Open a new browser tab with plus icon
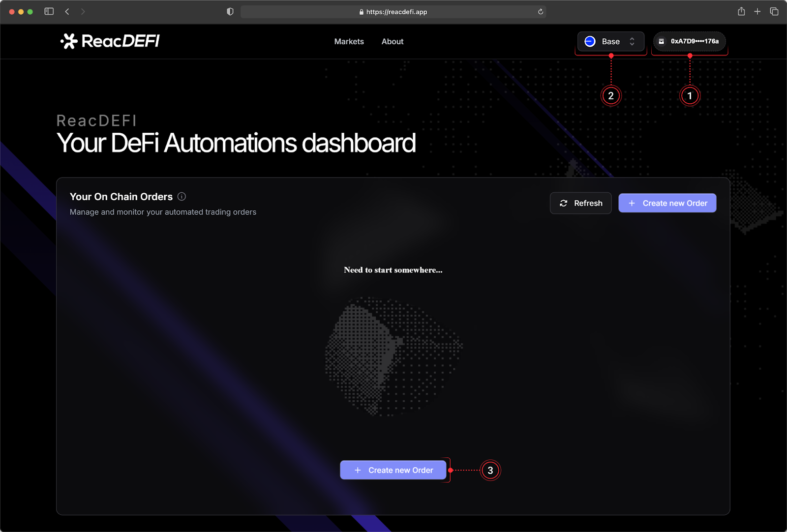Viewport: 787px width, 532px height. pos(757,11)
